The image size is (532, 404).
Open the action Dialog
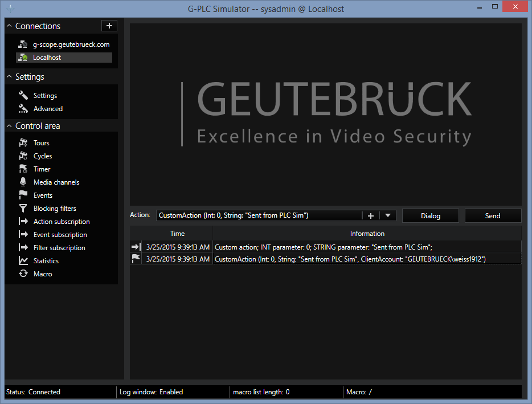click(x=431, y=215)
